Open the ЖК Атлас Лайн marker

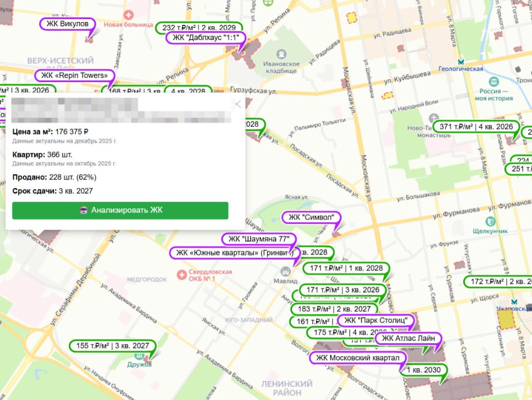click(408, 338)
